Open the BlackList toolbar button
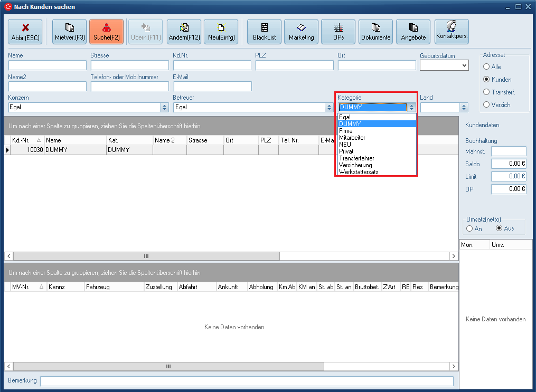The image size is (536, 392). coord(264,32)
